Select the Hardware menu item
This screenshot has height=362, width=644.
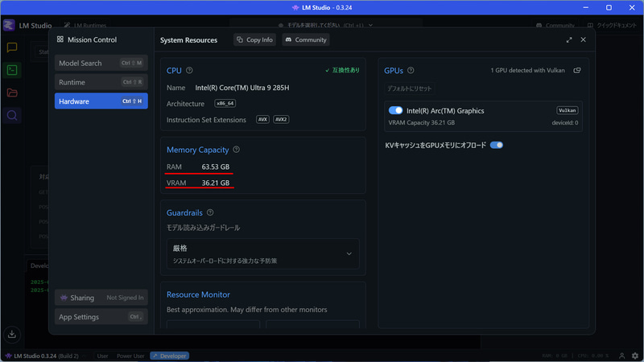click(x=101, y=101)
